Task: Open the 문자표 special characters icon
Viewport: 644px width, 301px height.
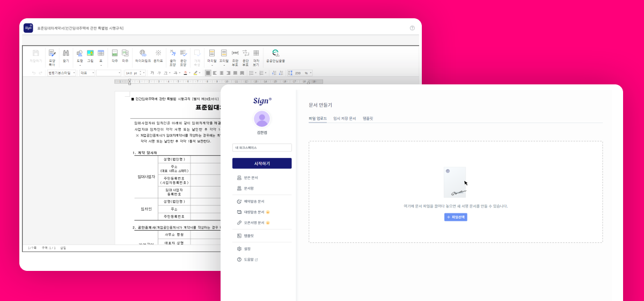Action: [158, 56]
